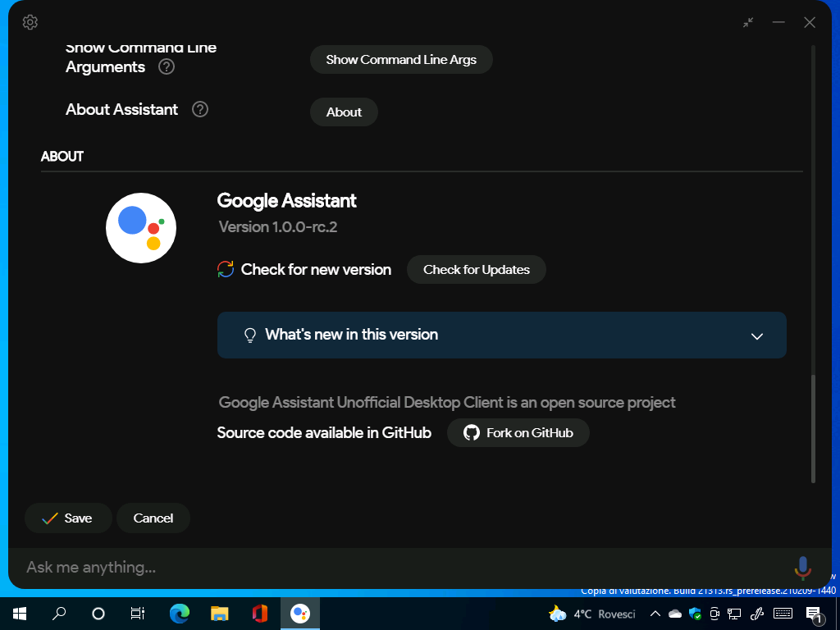Save the settings
The width and height of the screenshot is (840, 630).
click(x=68, y=518)
